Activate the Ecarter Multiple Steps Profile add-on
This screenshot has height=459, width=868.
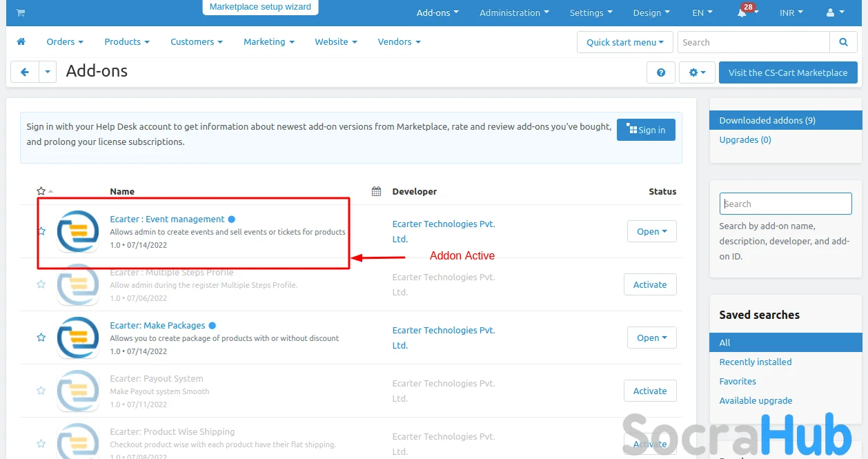click(x=650, y=284)
